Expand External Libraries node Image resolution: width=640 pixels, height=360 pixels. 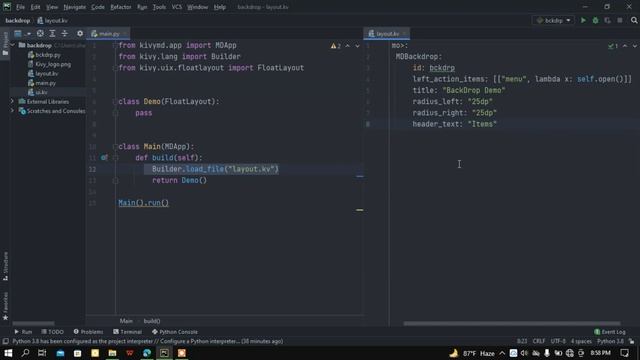[x=12, y=101]
